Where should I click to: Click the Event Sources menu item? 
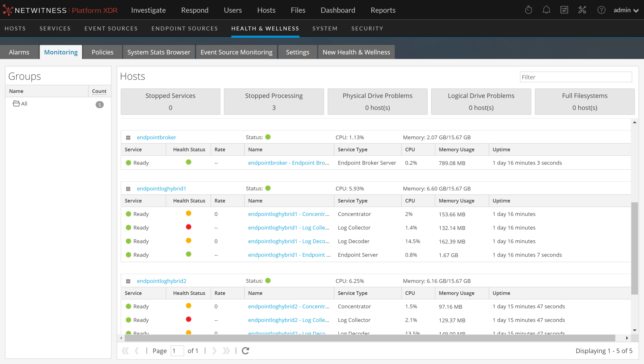(111, 28)
